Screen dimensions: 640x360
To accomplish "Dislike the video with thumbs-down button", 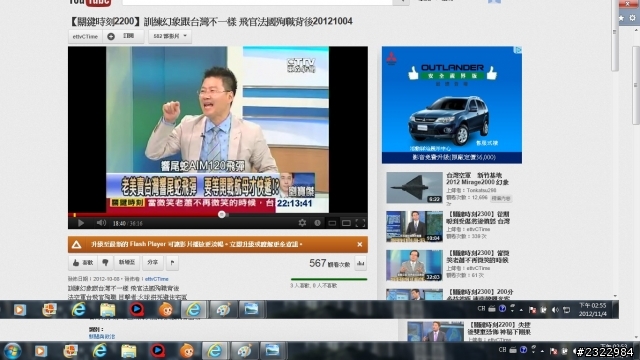I will [105, 262].
